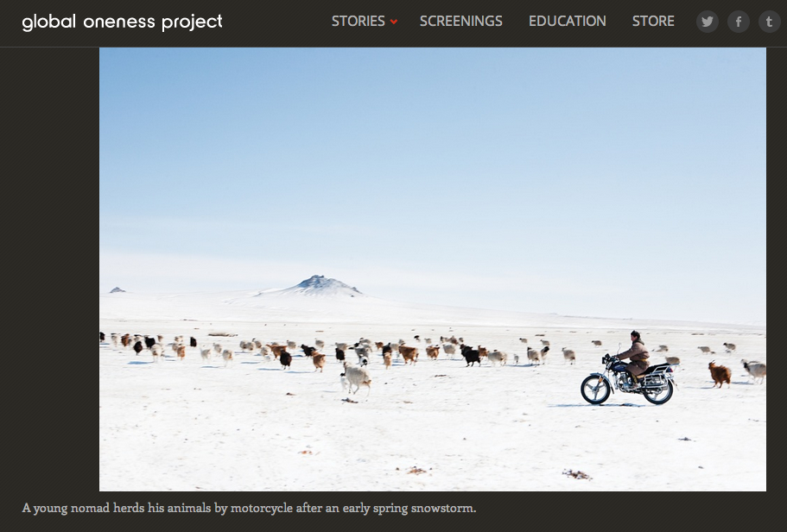
Task: Click the photo caption about young nomad
Action: click(249, 508)
